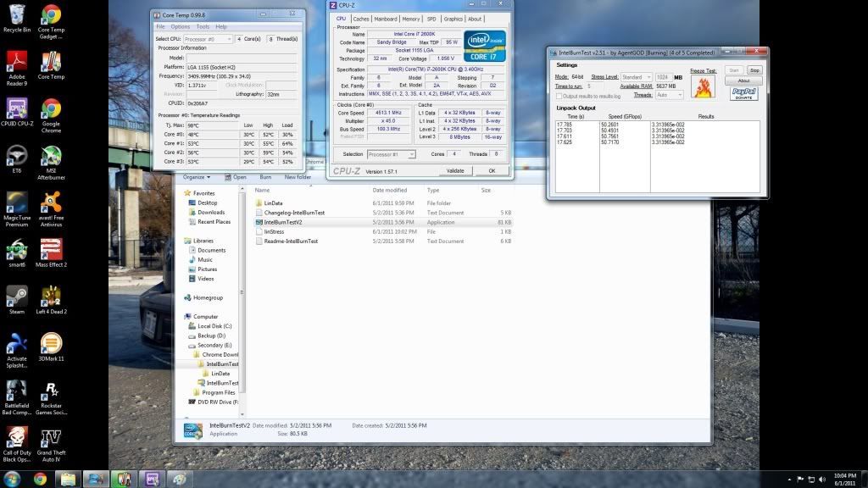The image size is (868, 488).
Task: Select Homegroup in the navigation pane
Action: 209,297
